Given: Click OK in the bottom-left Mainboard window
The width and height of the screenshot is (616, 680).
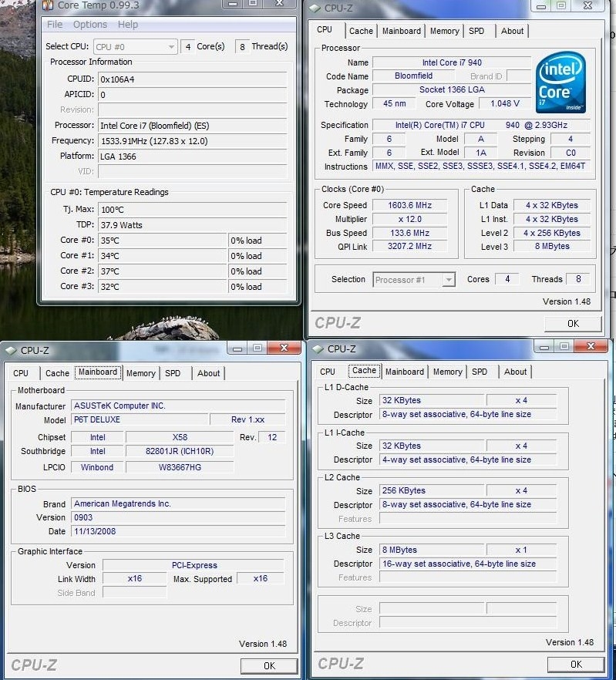Looking at the screenshot, I should 269,665.
